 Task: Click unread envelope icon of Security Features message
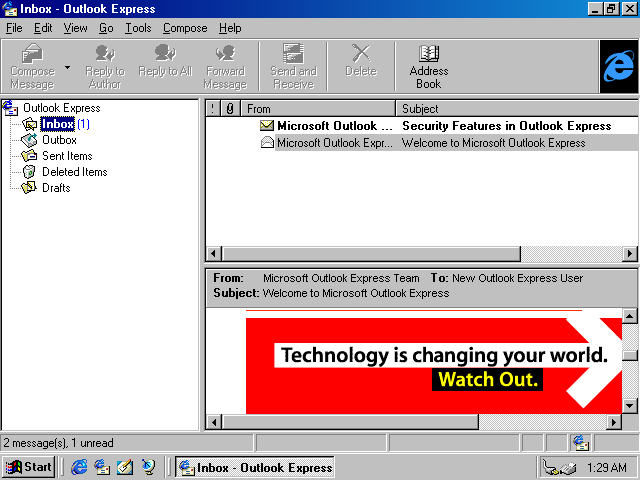(267, 125)
